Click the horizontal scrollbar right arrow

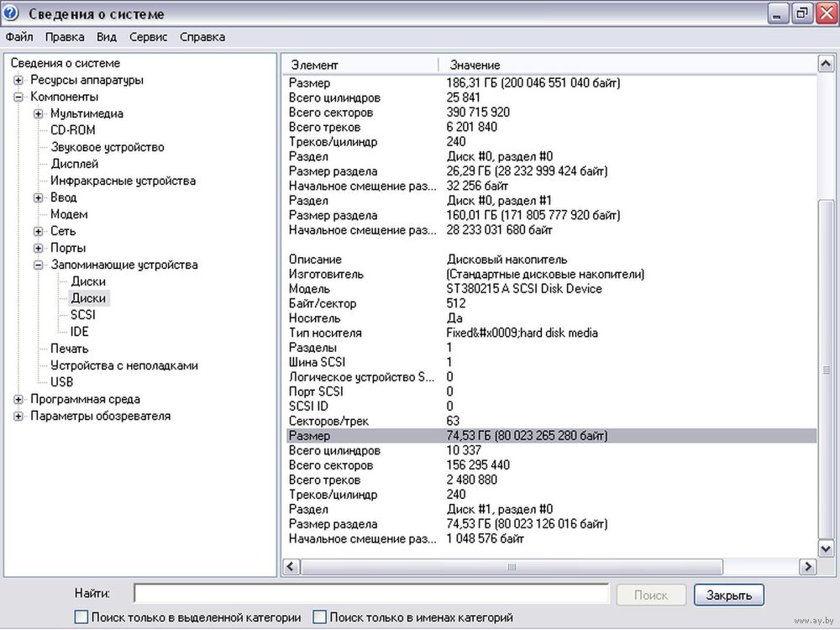tap(808, 567)
